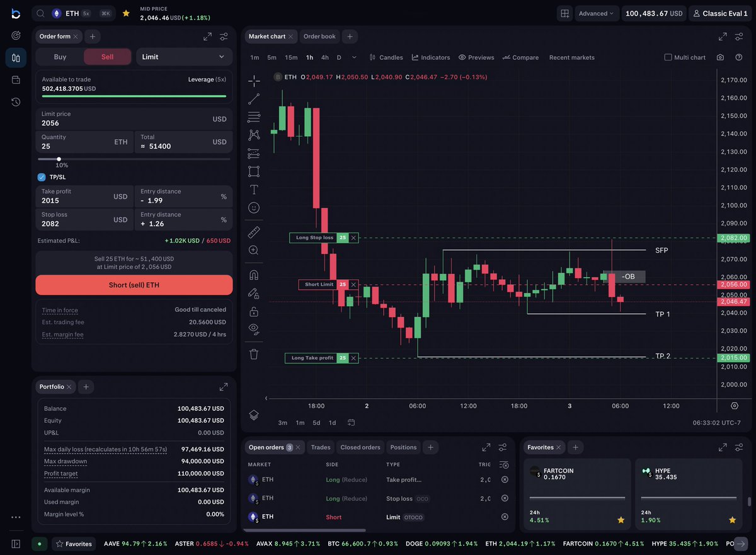756x555 pixels.
Task: Open the Advanced mode dropdown
Action: tap(597, 13)
